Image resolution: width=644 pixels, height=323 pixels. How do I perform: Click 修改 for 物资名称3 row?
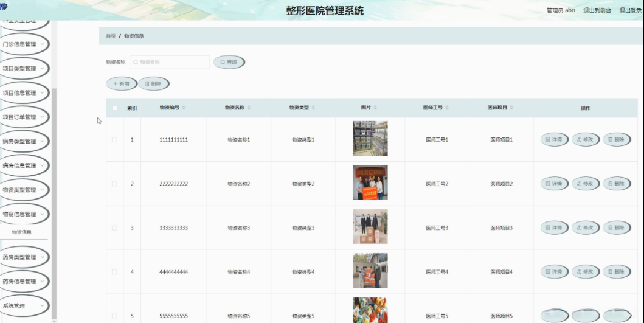pyautogui.click(x=585, y=227)
